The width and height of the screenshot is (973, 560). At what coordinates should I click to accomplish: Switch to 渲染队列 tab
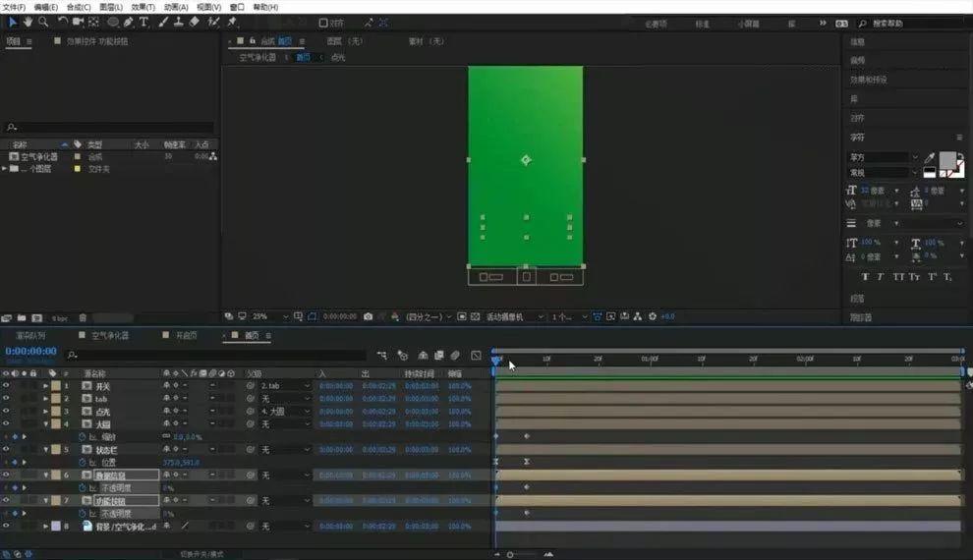point(30,335)
